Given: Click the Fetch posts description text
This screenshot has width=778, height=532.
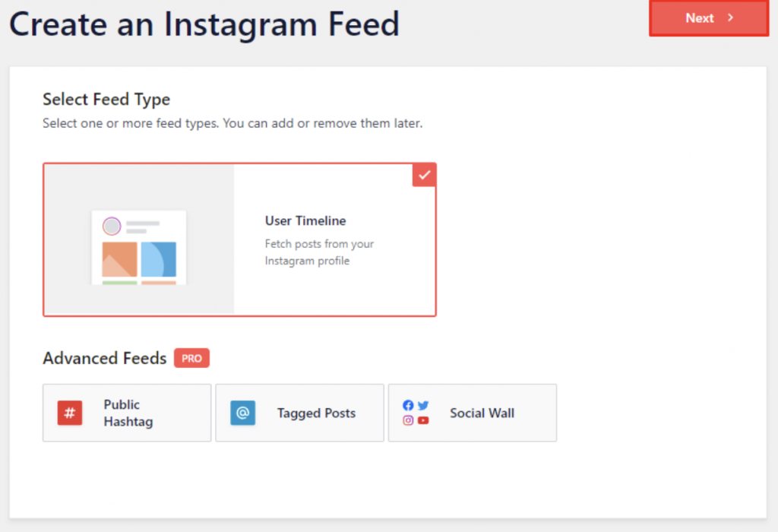Looking at the screenshot, I should (x=319, y=252).
